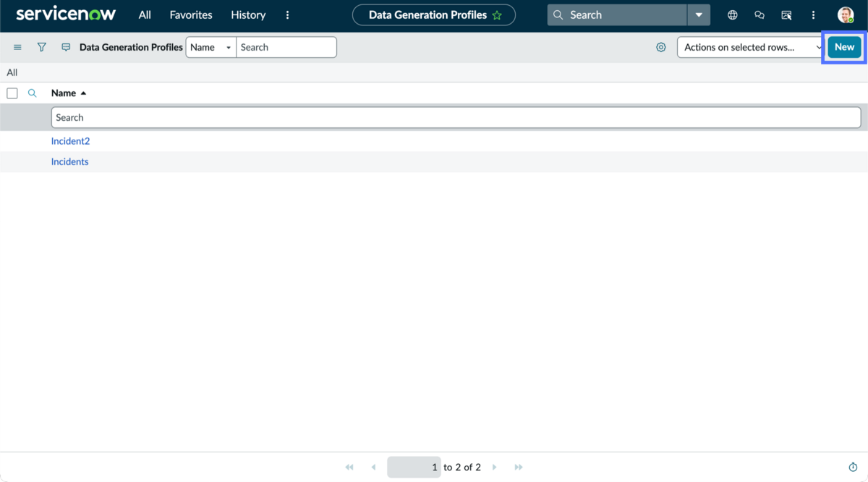Image resolution: width=868 pixels, height=482 pixels.
Task: Open the chat conversations icon
Action: pos(759,15)
